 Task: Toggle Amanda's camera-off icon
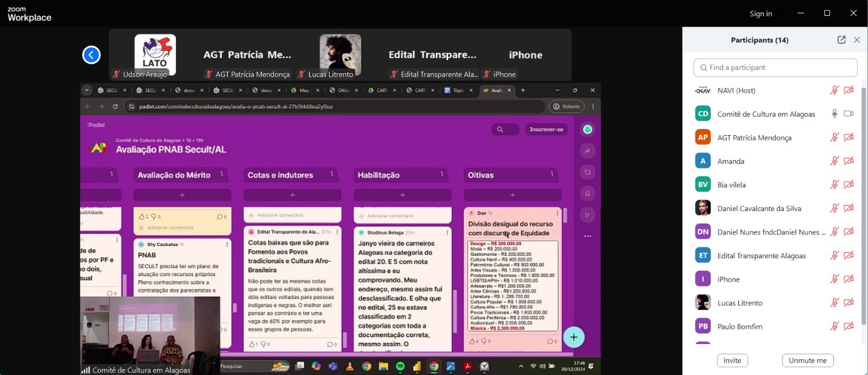[x=848, y=161]
